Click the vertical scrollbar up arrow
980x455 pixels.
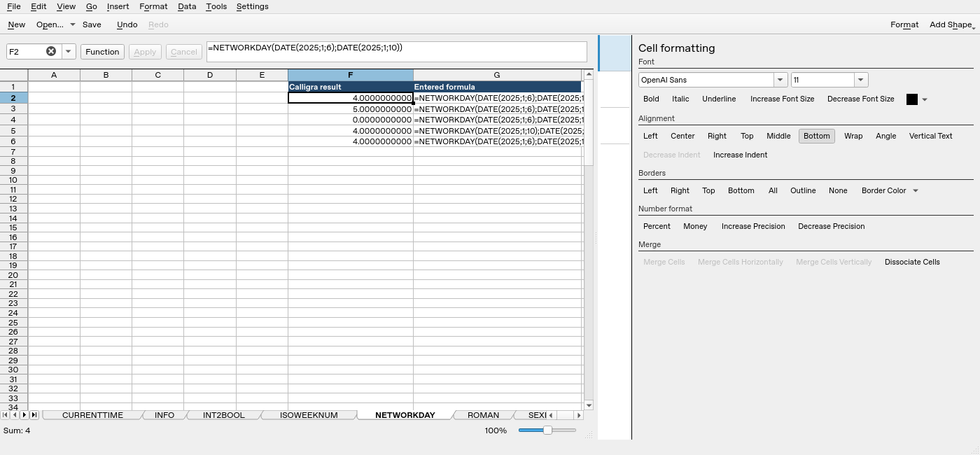(589, 74)
